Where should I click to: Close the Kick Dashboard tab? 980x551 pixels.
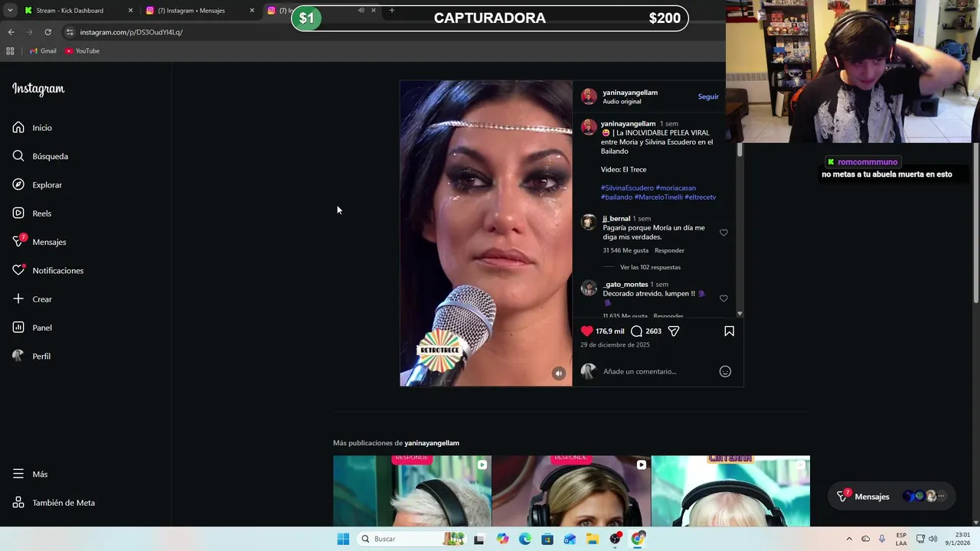click(130, 11)
